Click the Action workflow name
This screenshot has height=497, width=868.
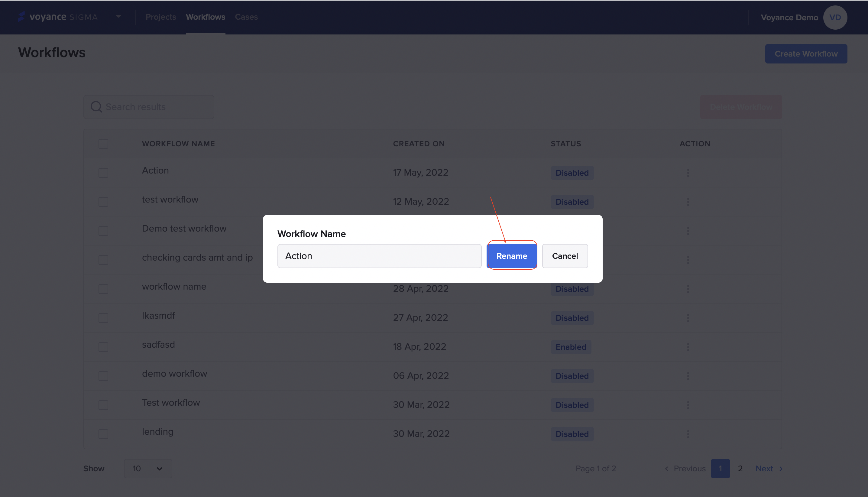[x=155, y=170]
